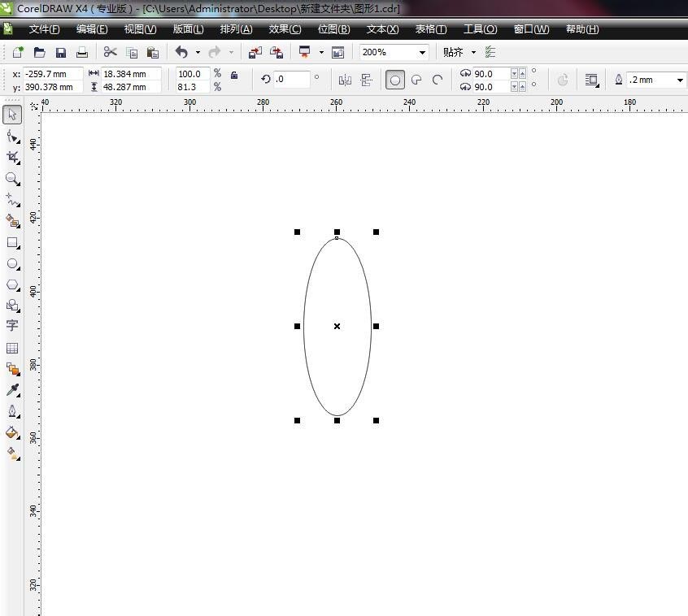Select the Crop tool
This screenshot has height=616, width=688.
click(x=12, y=157)
